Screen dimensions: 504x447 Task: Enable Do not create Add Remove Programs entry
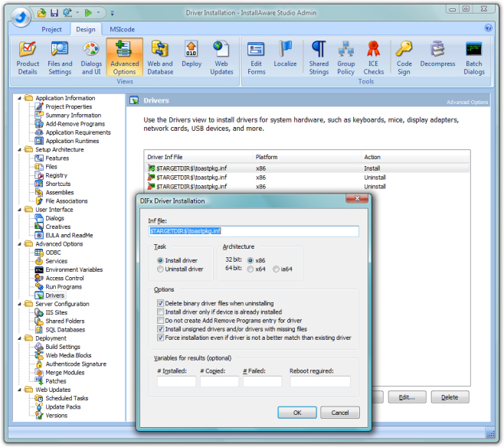click(x=160, y=321)
